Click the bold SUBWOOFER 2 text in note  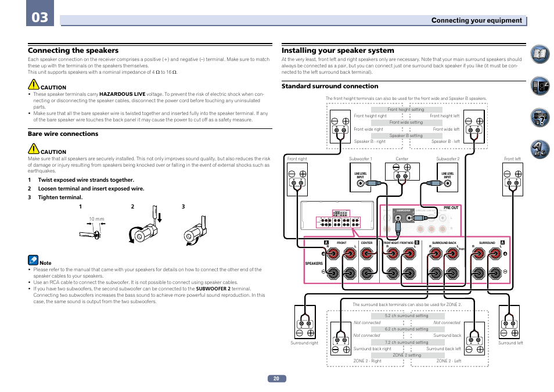click(x=213, y=289)
